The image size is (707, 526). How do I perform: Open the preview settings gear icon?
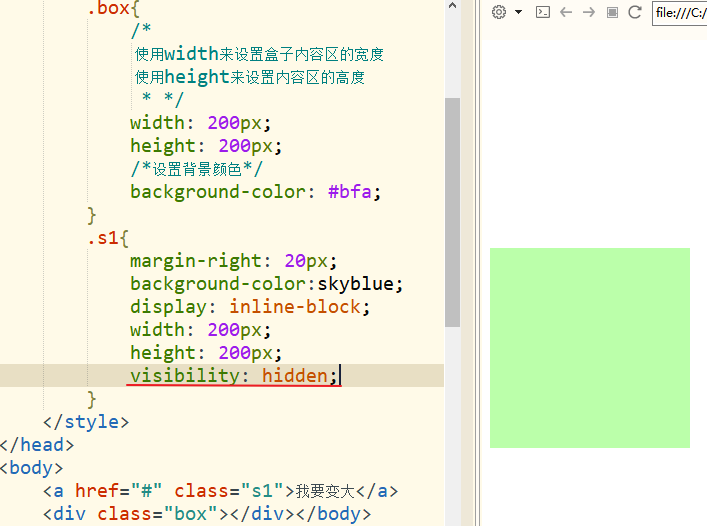(499, 12)
